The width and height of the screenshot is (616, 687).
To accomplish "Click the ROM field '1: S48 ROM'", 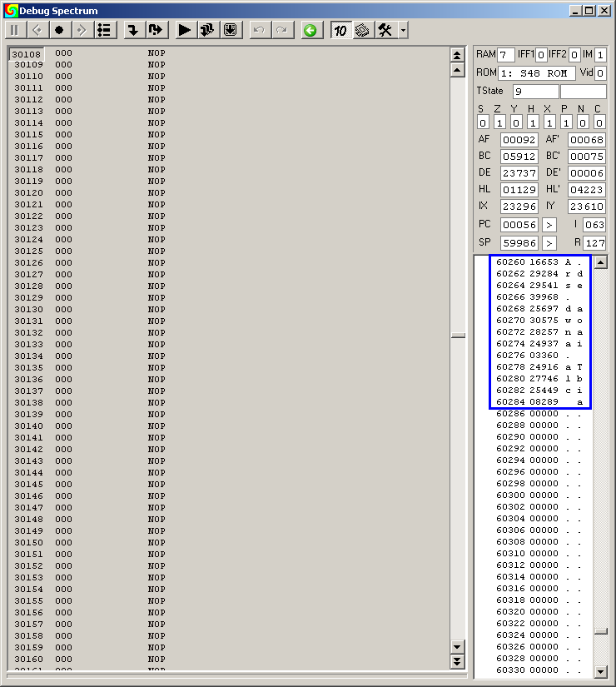I will pyautogui.click(x=537, y=73).
